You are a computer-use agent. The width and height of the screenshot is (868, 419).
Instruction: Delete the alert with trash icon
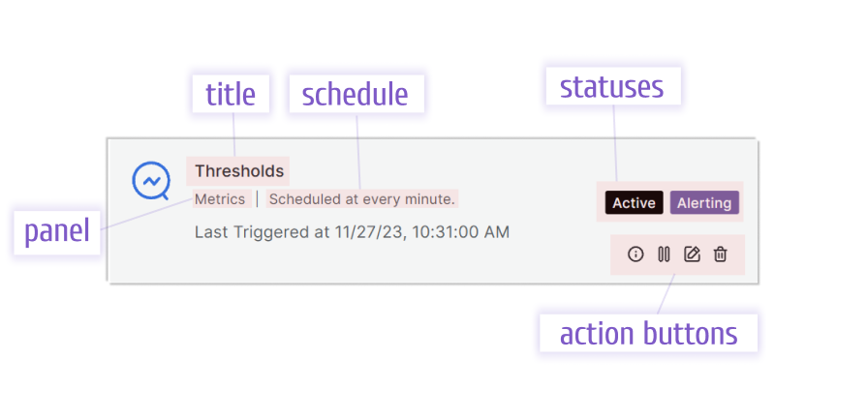point(720,254)
